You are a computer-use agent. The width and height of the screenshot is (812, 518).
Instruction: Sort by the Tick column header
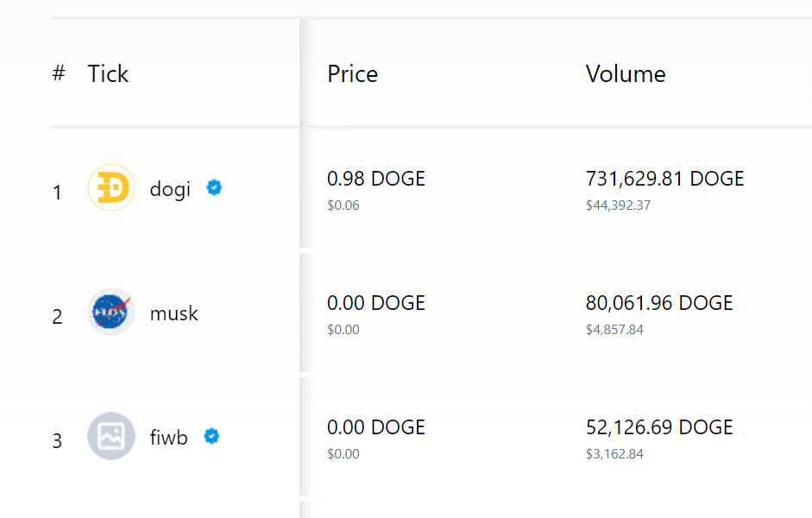[x=108, y=74]
